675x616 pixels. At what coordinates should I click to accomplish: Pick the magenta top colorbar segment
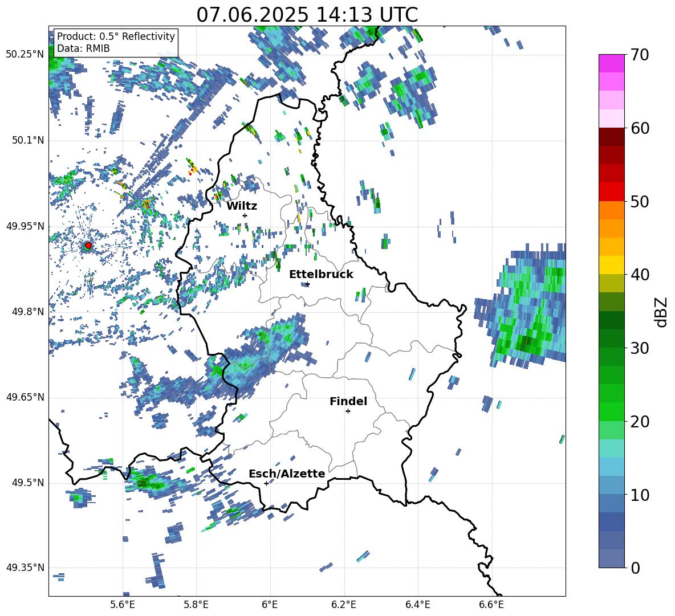(611, 63)
